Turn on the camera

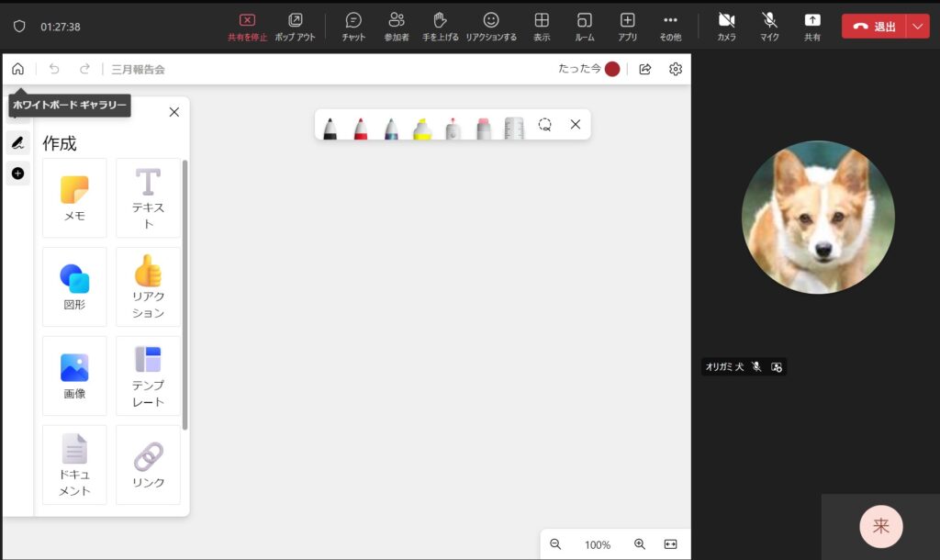coord(727,26)
